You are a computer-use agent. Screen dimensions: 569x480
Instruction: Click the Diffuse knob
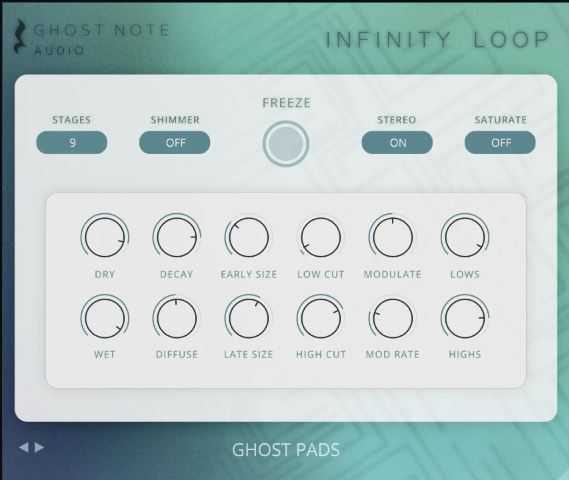click(x=177, y=319)
